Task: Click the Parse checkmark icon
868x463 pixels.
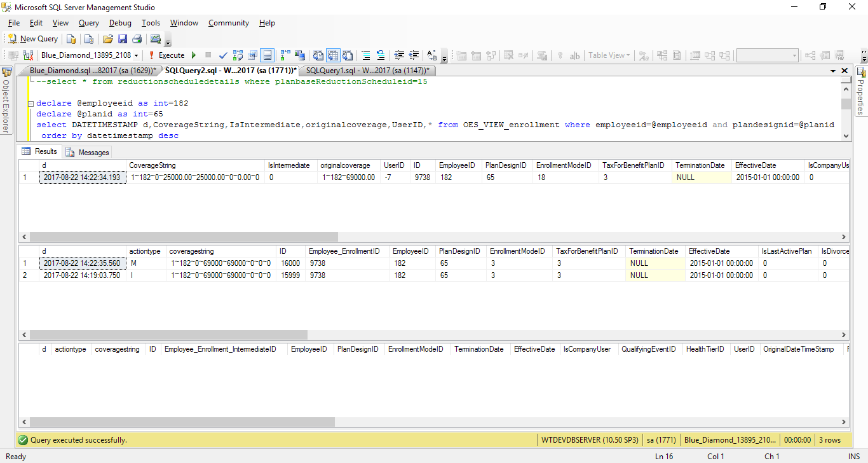Action: point(223,55)
